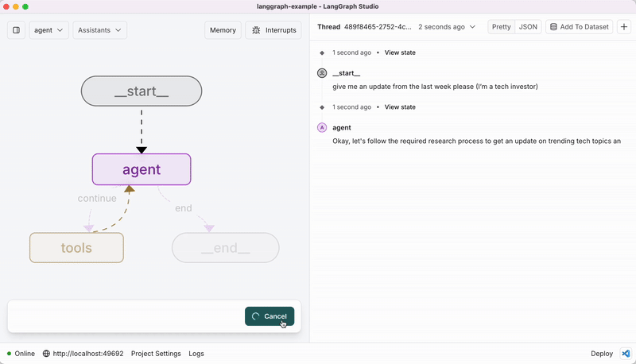Open the Memory panel
The image size is (636, 364).
[x=223, y=30]
